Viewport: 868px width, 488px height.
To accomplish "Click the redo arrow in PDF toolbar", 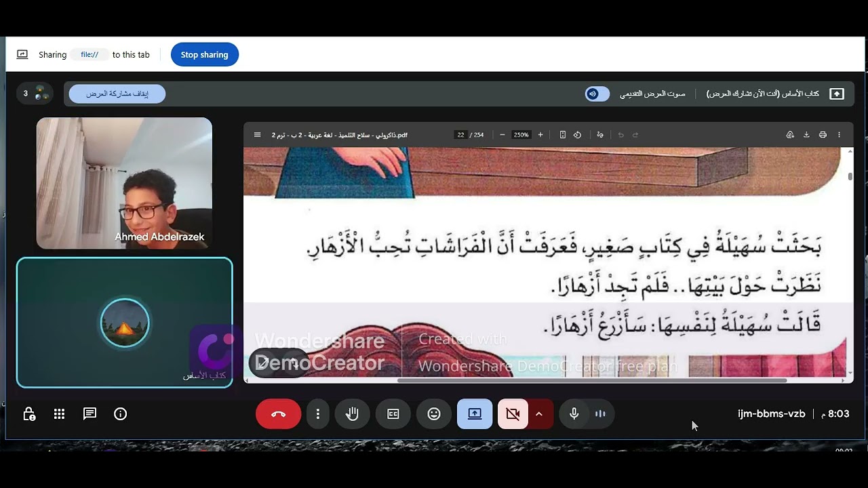I will click(635, 135).
